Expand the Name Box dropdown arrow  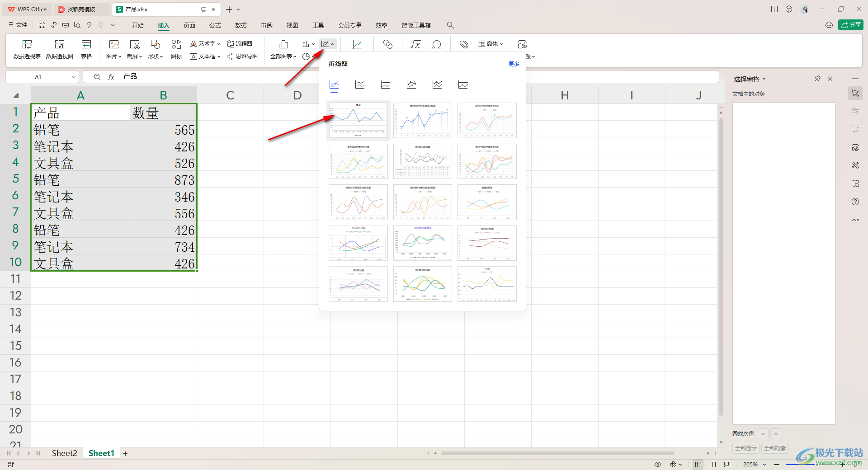(x=74, y=77)
